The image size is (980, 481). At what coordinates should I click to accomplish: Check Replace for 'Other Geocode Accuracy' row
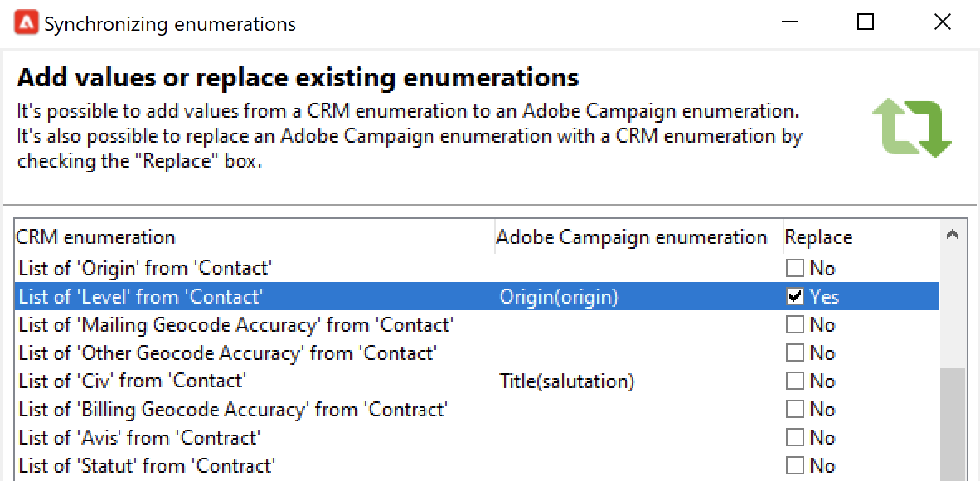pyautogui.click(x=795, y=353)
